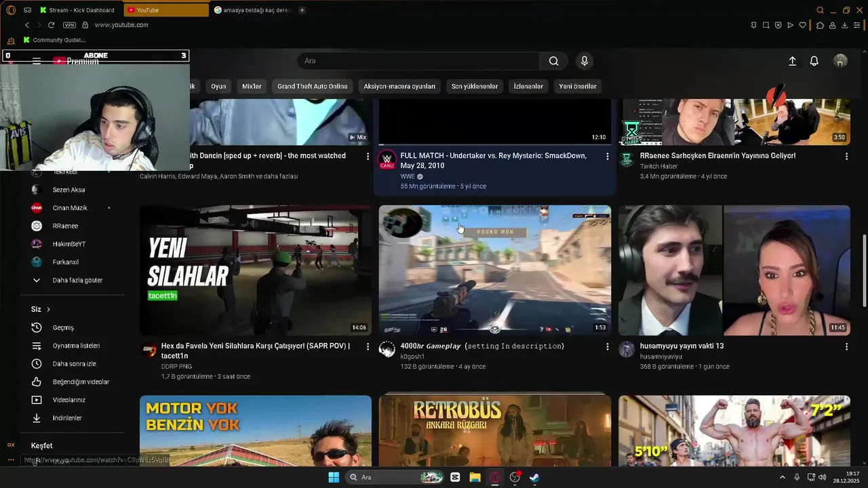Reload the page with refresh icon
Viewport: 868px width, 488px height.
[51, 25]
